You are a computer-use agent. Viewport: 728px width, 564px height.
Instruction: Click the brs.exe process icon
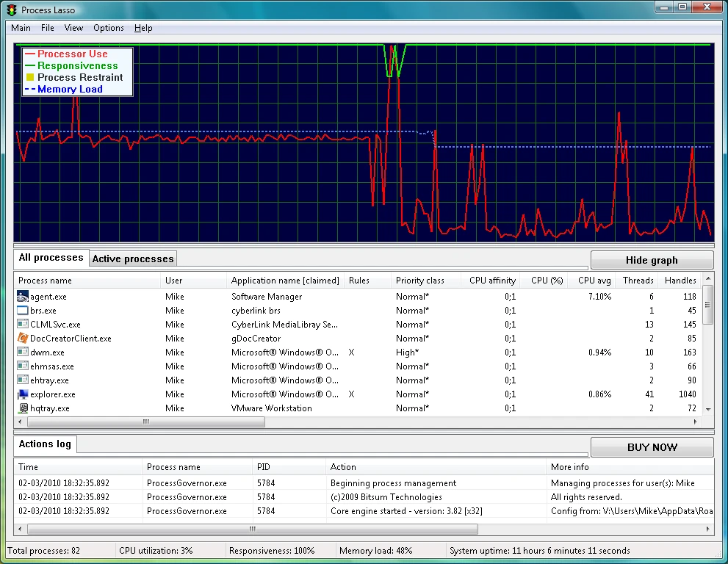[x=24, y=311]
